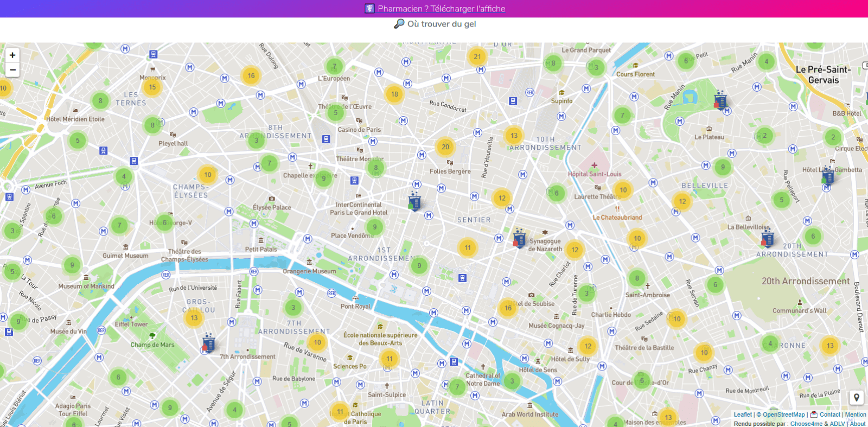
Task: Expand yellow cluster 18 near Rue Condorcet
Action: point(394,94)
